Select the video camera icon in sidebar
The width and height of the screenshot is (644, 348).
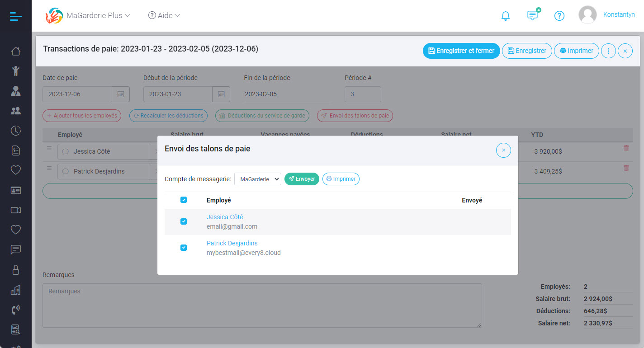(15, 210)
